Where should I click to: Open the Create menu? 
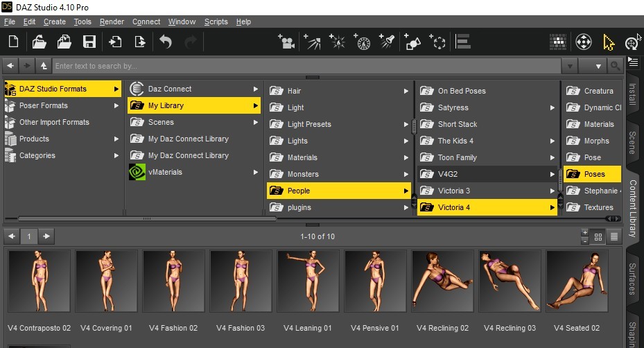55,21
